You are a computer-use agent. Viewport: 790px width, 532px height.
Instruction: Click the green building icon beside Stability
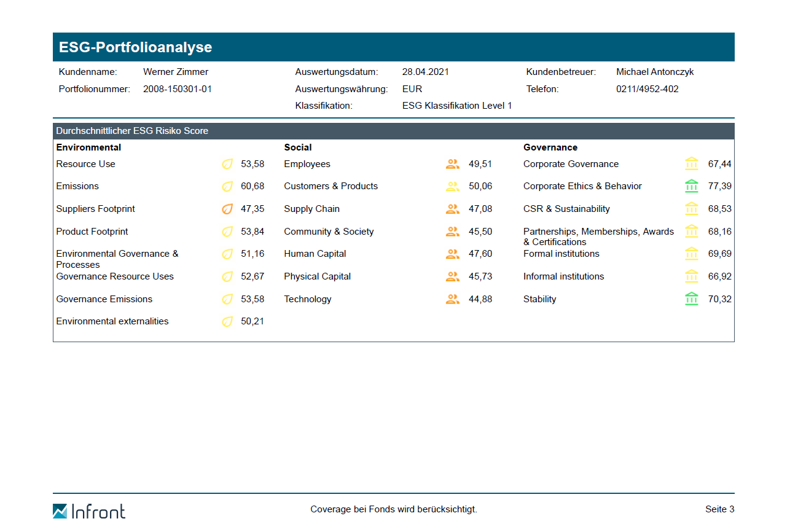tap(692, 299)
